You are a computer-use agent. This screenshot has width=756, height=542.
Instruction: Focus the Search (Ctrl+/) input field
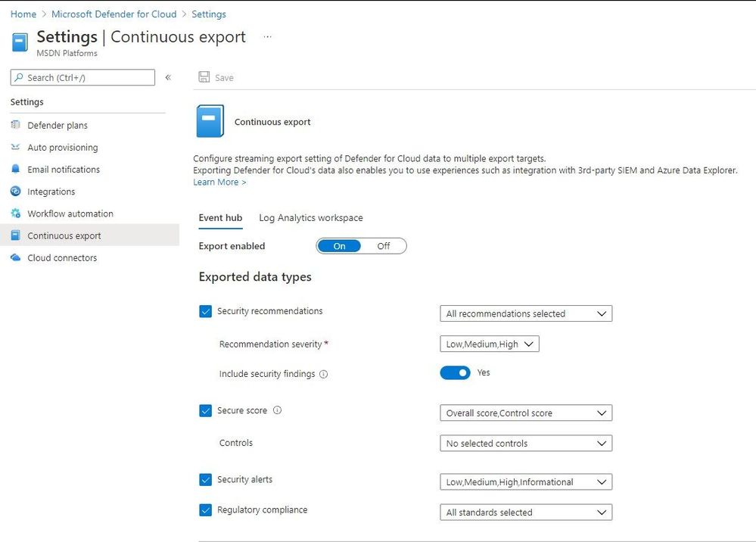click(82, 77)
